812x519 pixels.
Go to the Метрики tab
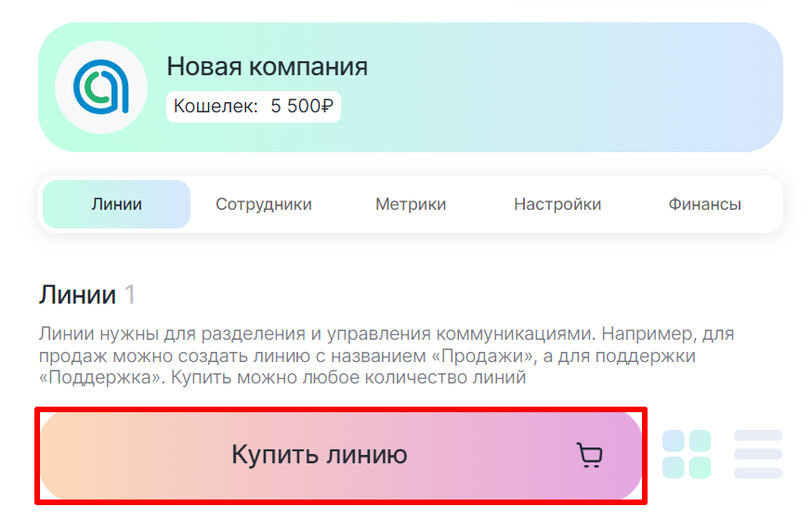click(x=411, y=204)
